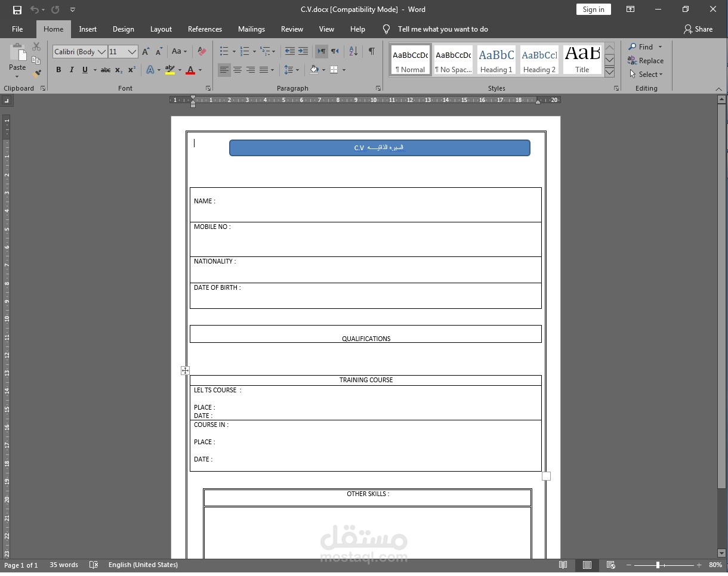Undo the last action

pos(35,10)
